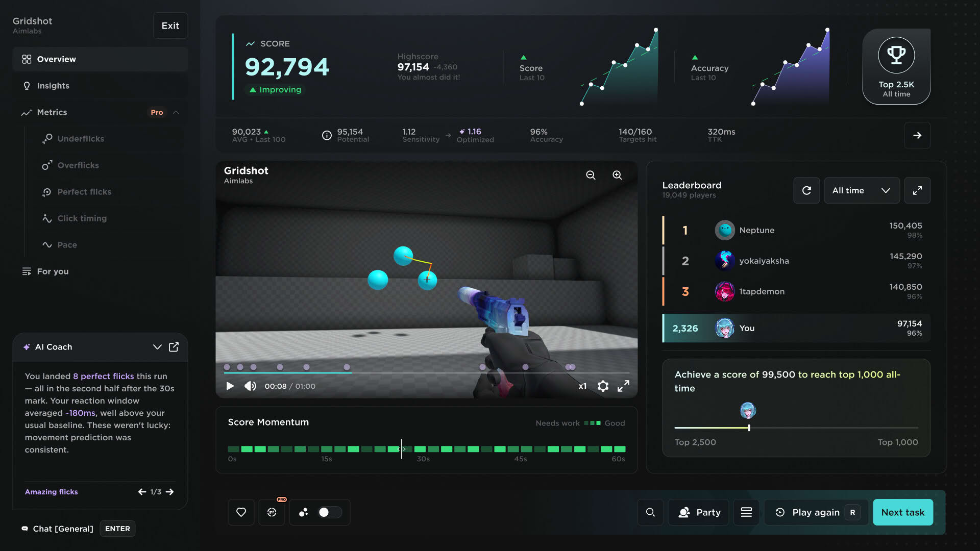The image size is (980, 551).
Task: Expand the leaderboard panel
Action: 917,190
